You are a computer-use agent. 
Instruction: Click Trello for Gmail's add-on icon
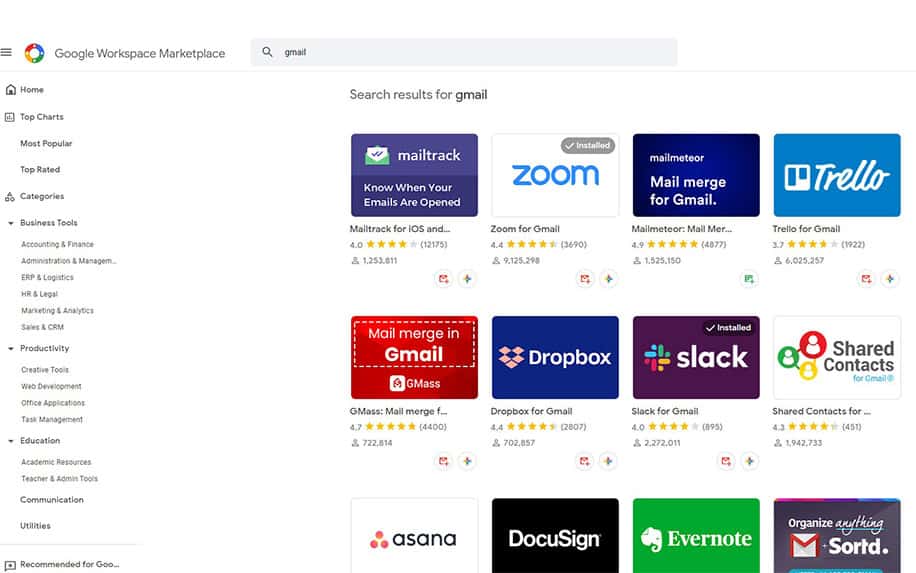890,279
